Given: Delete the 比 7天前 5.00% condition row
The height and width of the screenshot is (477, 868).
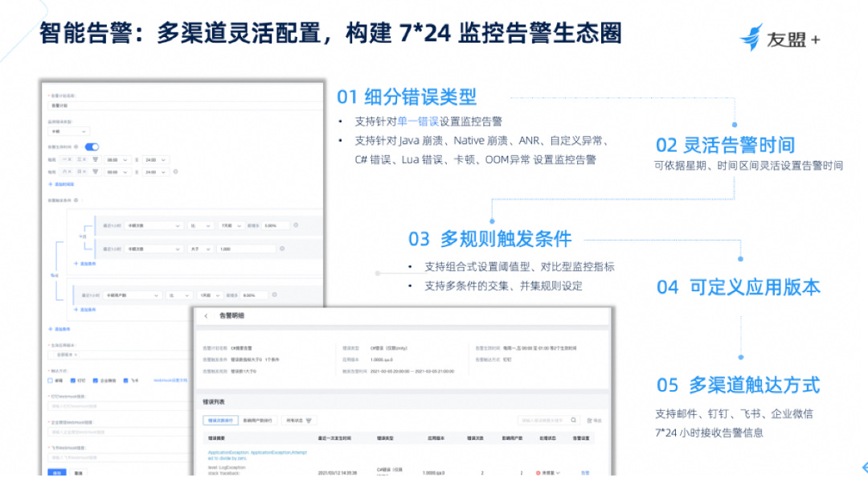Looking at the screenshot, I should (296, 225).
